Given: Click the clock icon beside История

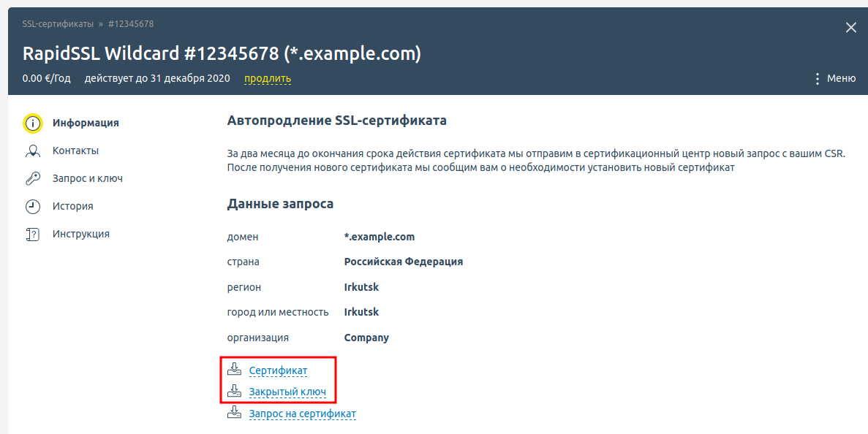Looking at the screenshot, I should click(x=32, y=207).
